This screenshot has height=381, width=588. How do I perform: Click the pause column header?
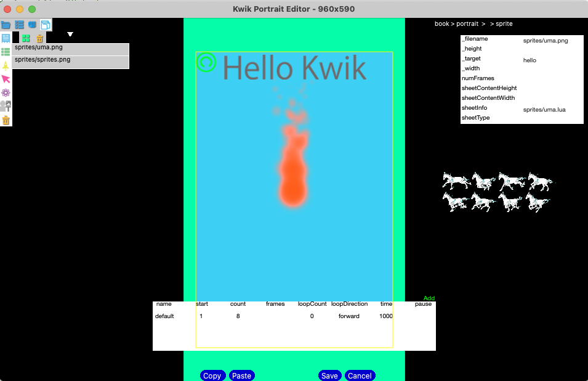(423, 304)
